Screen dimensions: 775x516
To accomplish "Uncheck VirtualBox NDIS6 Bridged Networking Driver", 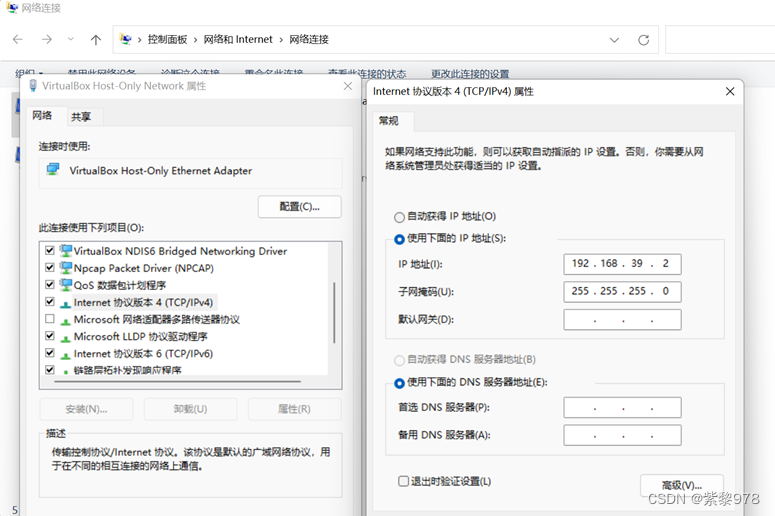I will point(50,251).
